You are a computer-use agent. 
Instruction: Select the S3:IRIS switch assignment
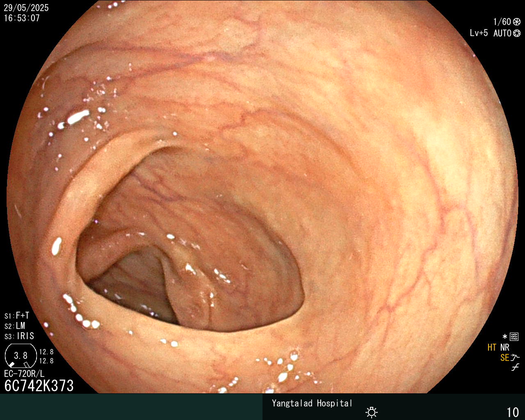[x=19, y=336]
